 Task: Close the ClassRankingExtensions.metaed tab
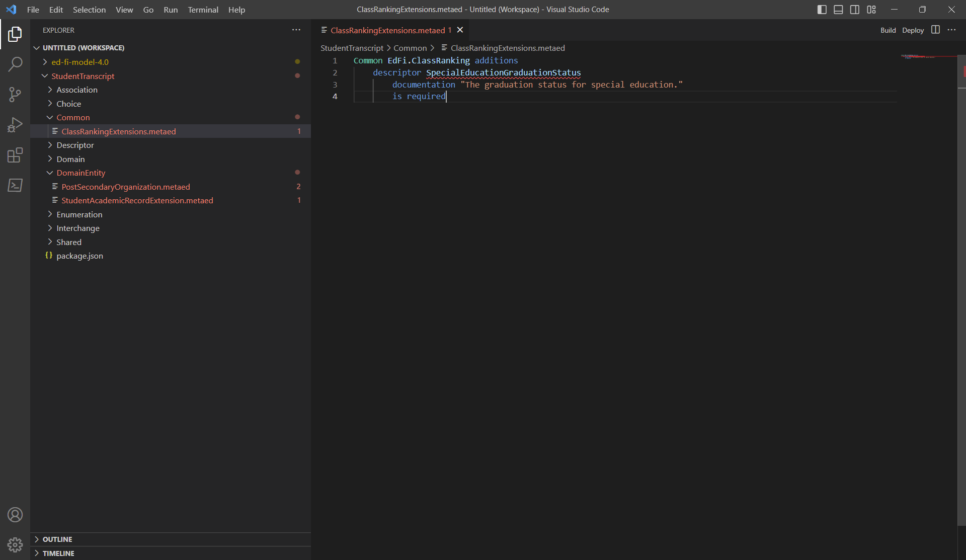coord(460,30)
